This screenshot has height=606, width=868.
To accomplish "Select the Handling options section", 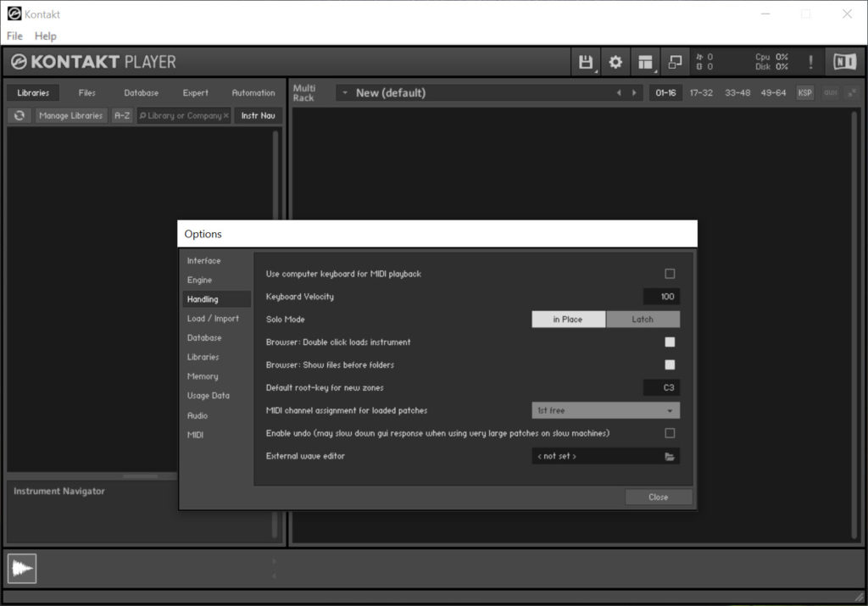I will (x=216, y=299).
